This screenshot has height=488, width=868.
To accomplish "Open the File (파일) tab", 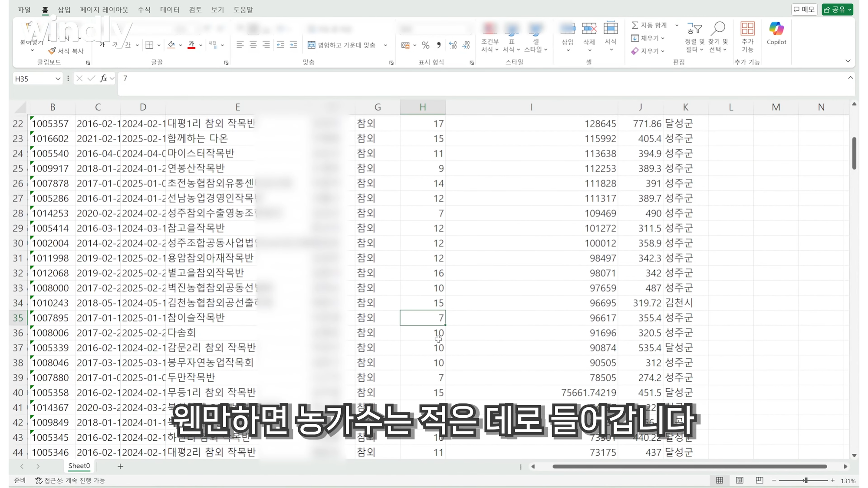I will click(x=24, y=10).
